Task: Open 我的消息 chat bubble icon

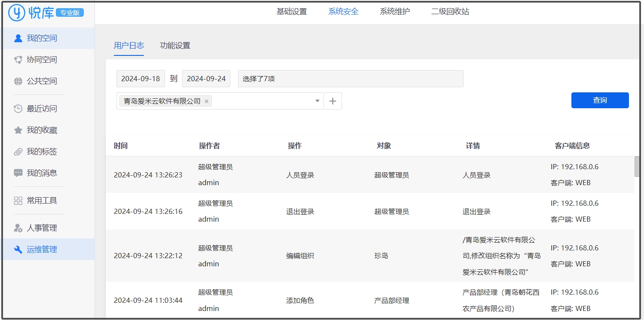Action: pos(18,173)
